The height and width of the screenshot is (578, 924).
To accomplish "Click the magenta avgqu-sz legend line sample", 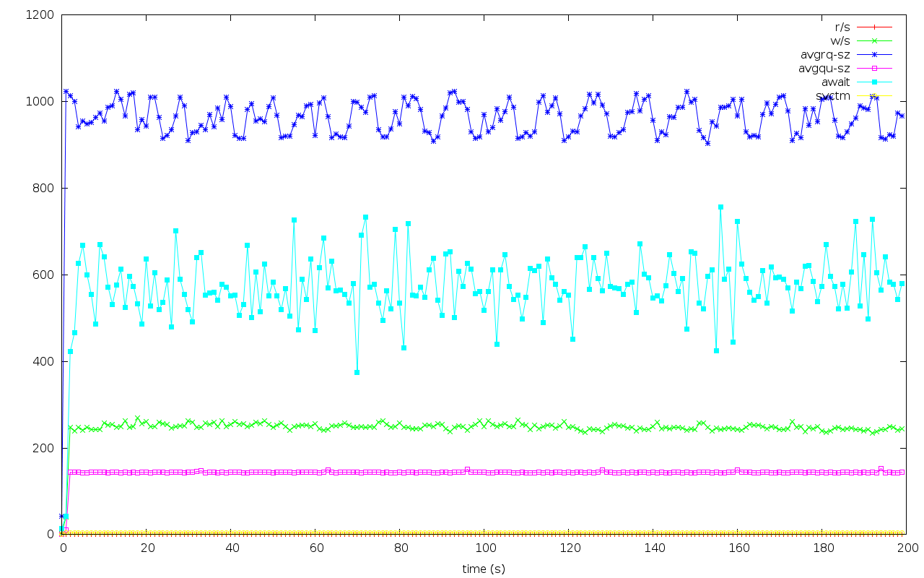I will [x=874, y=68].
